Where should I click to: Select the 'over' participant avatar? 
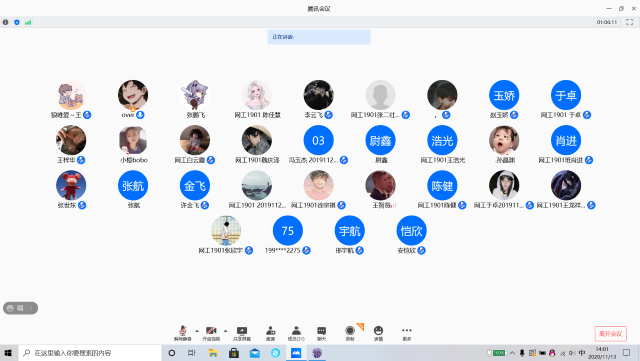click(133, 95)
